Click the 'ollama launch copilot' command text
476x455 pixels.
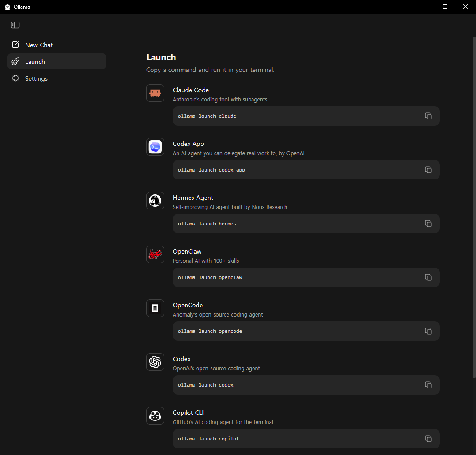208,439
